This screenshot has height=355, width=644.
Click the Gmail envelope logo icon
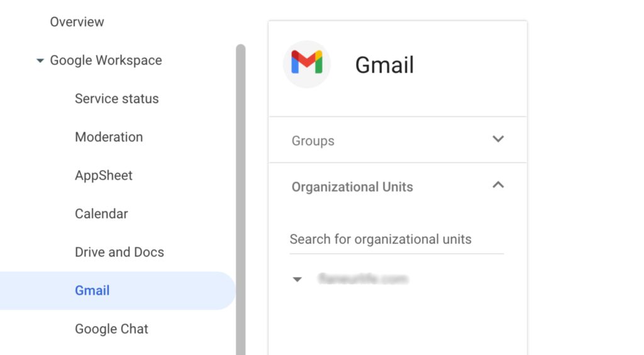307,64
